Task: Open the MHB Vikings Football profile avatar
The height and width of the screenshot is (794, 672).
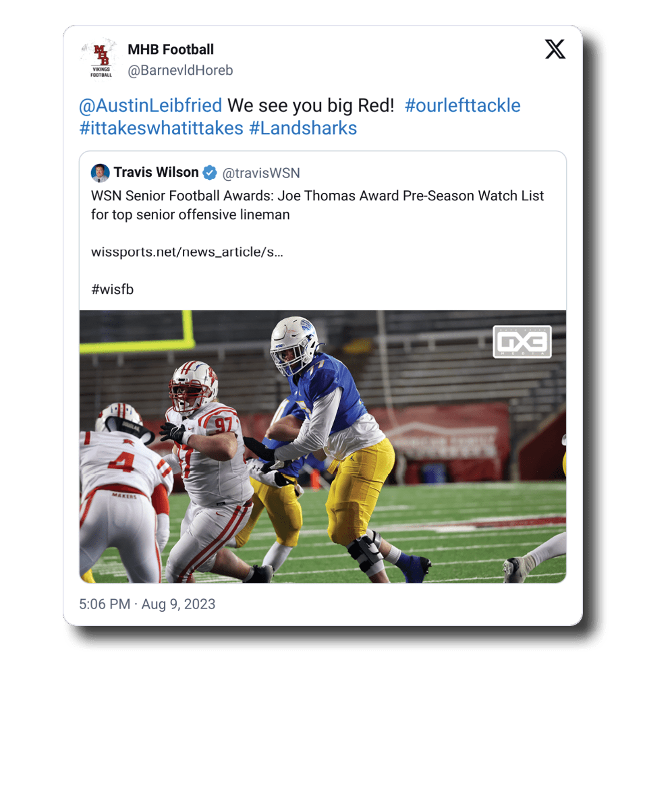Action: [x=100, y=59]
